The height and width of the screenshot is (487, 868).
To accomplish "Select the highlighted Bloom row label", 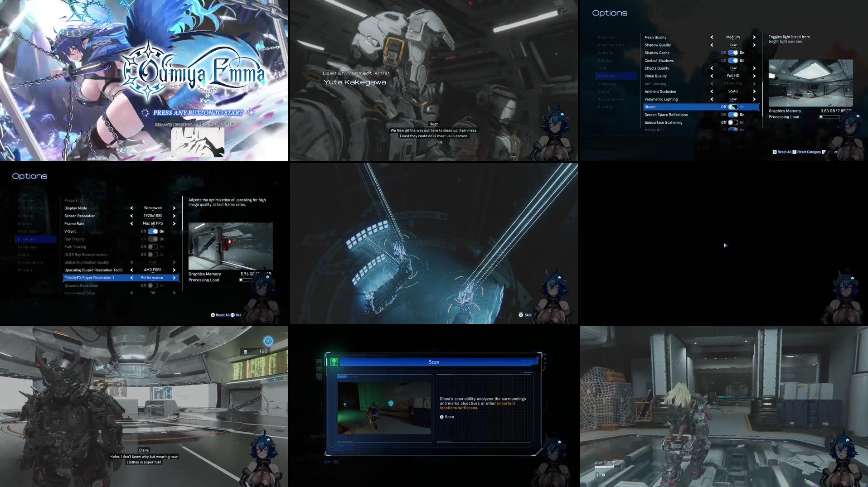I will (x=650, y=107).
